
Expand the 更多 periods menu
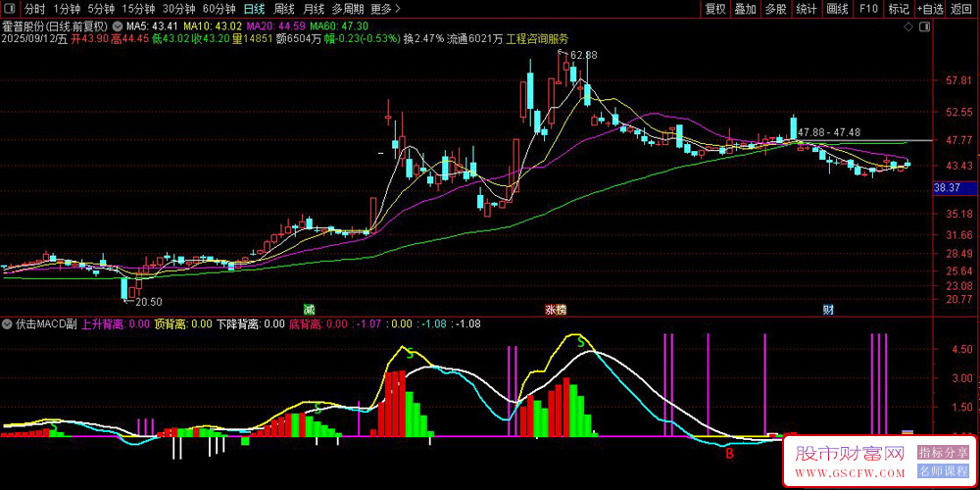click(385, 9)
